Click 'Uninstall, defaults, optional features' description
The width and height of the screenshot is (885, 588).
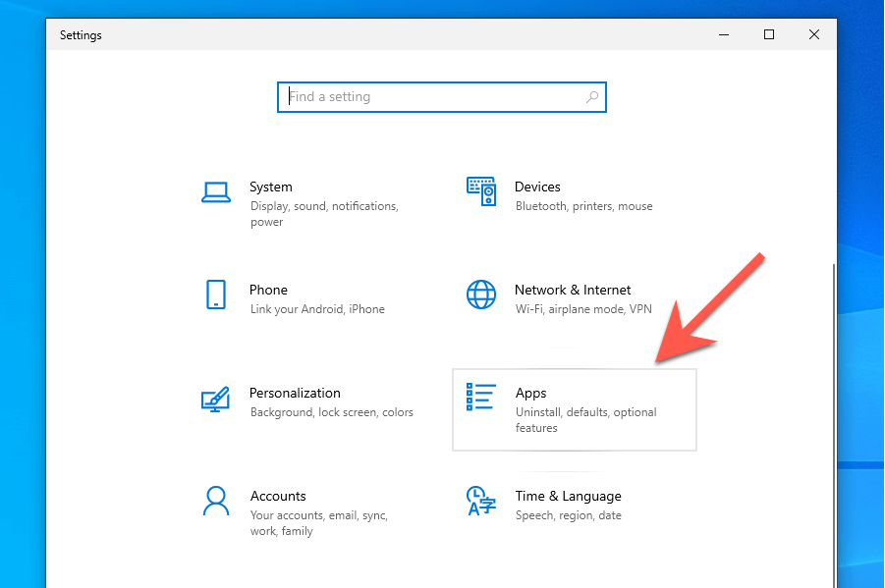pos(585,420)
